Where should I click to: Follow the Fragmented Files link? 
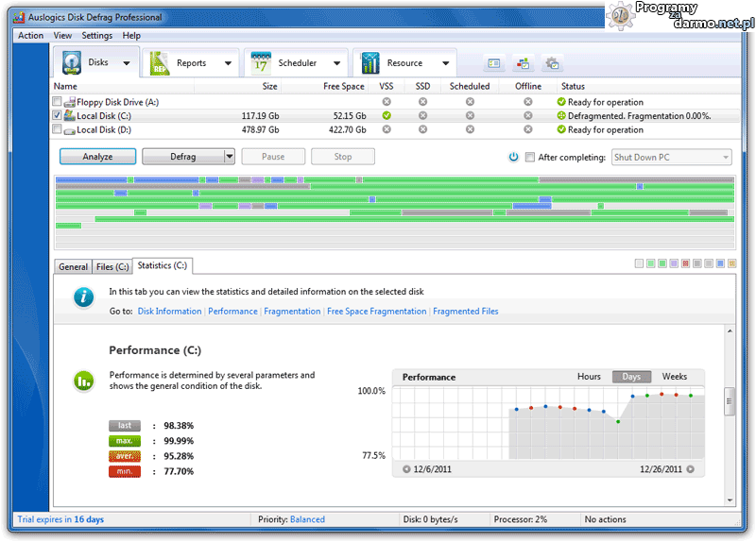[x=465, y=312]
